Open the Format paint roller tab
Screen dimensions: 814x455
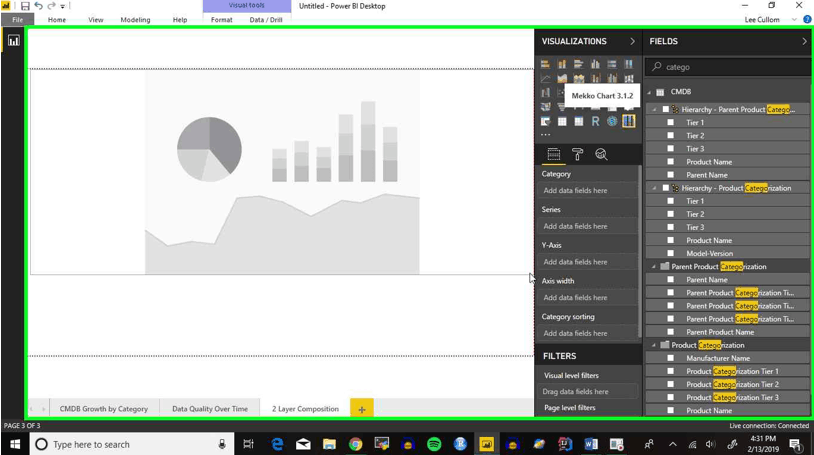click(577, 154)
